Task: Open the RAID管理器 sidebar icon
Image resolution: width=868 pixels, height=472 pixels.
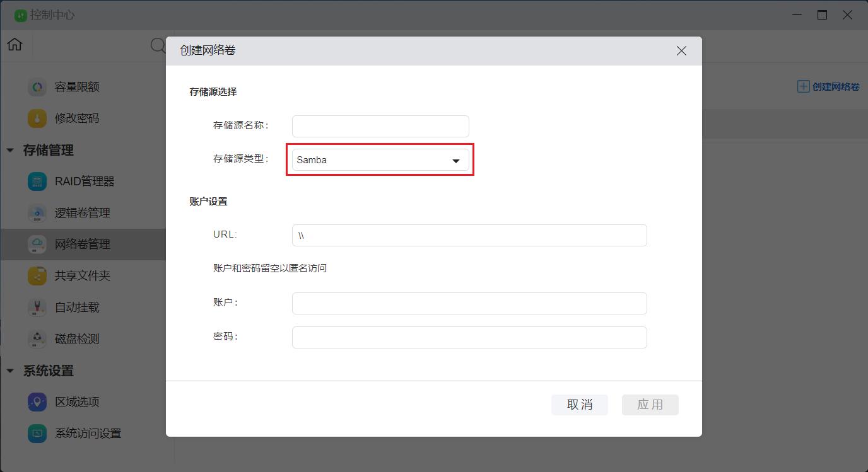Action: tap(37, 181)
